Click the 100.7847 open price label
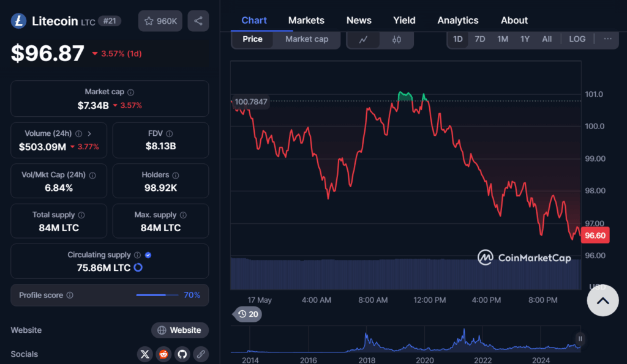This screenshot has height=364, width=627. pos(250,102)
